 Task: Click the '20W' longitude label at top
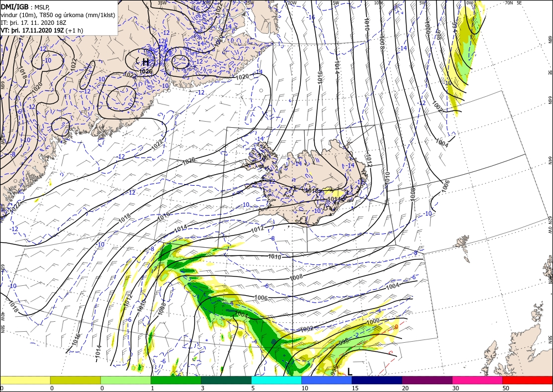[x=292, y=3]
